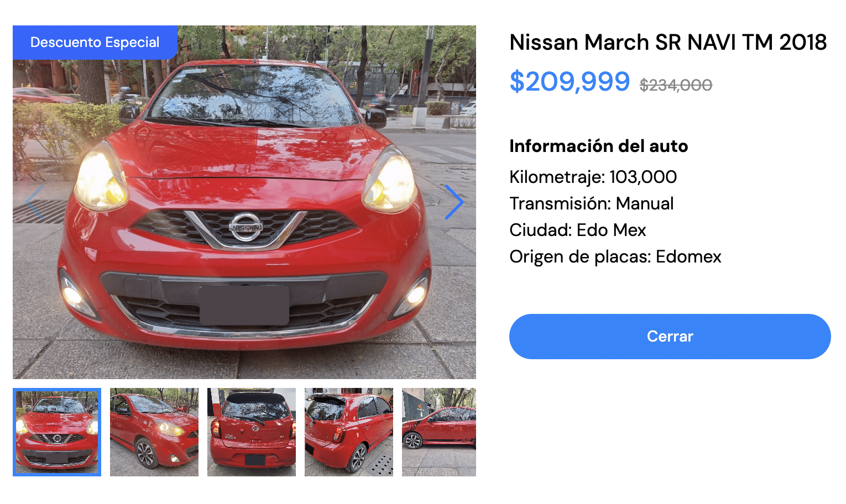The width and height of the screenshot is (846, 504).
Task: Click the Nissan emblem in main photo
Action: [246, 227]
